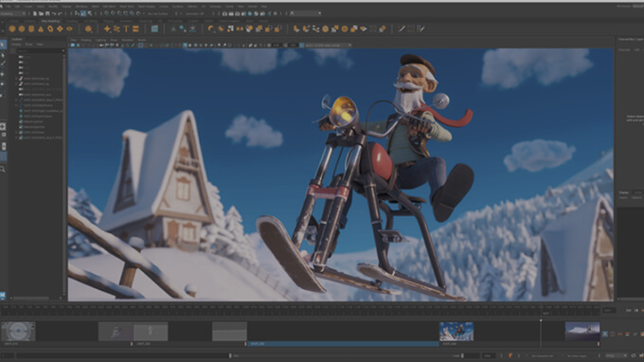The image size is (644, 362).
Task: Toggle the Auto Keyframe button
Action: point(510,355)
